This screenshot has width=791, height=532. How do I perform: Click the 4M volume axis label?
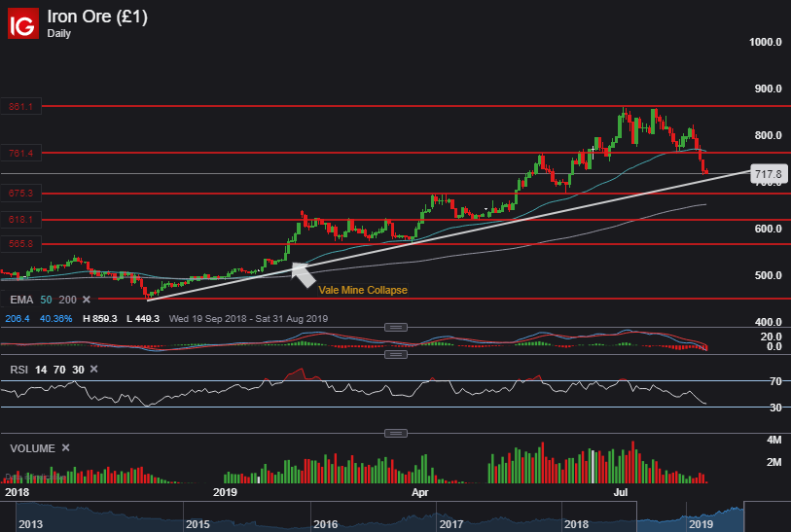click(x=773, y=440)
